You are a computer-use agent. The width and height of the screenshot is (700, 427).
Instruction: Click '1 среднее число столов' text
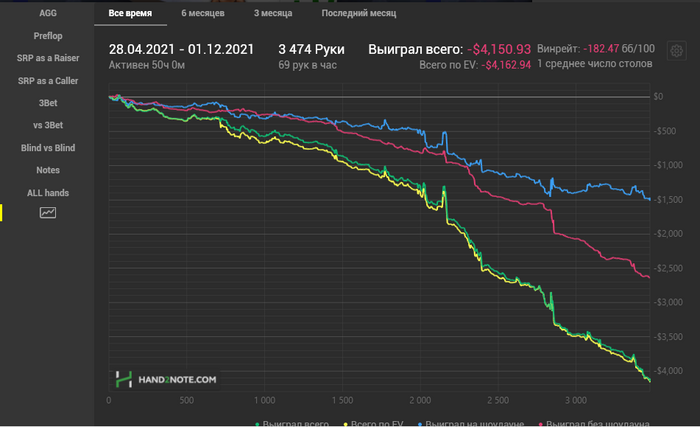[x=595, y=64]
